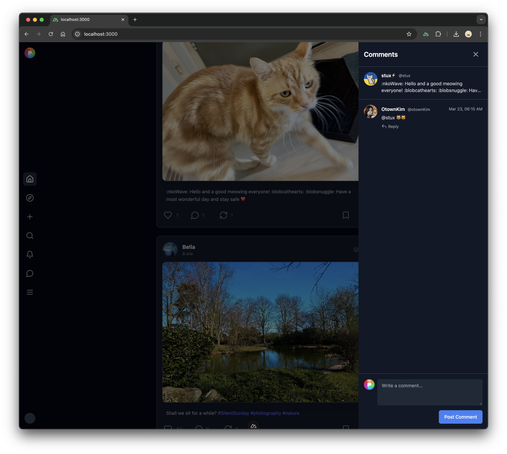The width and height of the screenshot is (507, 454).
Task: Bookmark page with address bar star
Action: point(409,34)
